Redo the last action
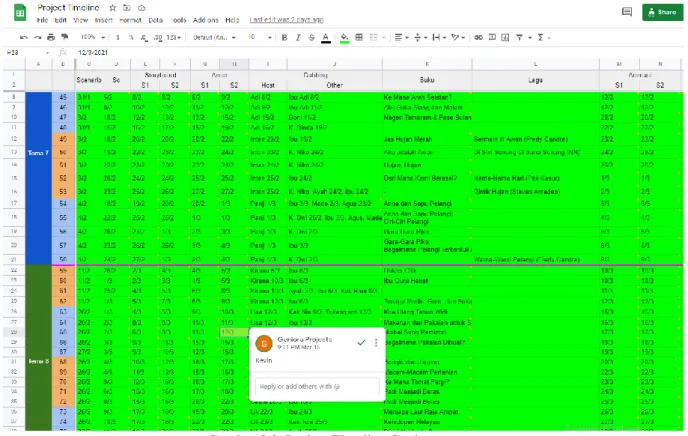Image resolution: width=688 pixels, height=436 pixels. point(37,38)
